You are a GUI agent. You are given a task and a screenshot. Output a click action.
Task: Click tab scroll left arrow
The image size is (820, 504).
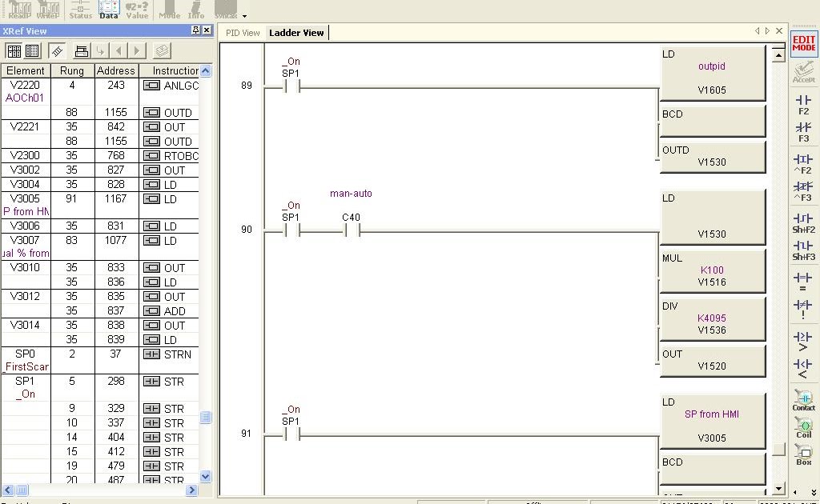click(757, 31)
